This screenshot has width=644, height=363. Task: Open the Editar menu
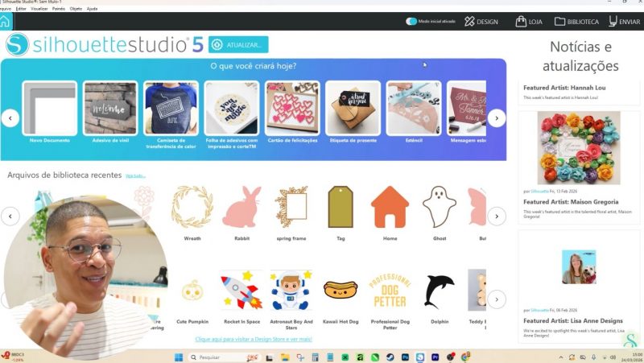(x=21, y=9)
